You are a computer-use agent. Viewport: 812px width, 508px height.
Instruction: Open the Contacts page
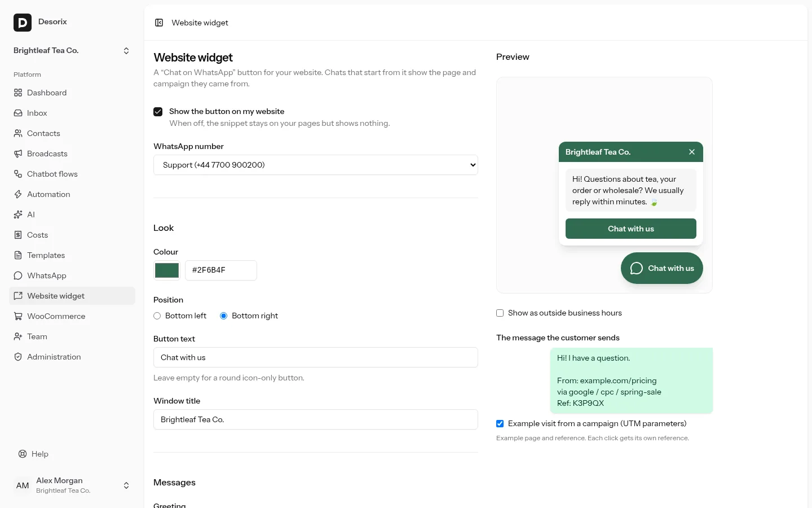[72, 133]
